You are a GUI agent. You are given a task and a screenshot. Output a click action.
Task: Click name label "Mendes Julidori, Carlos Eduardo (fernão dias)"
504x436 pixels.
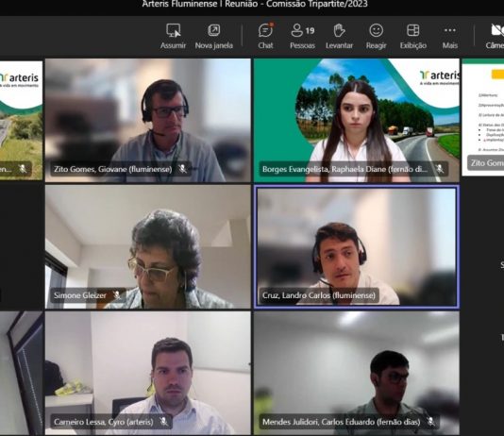pyautogui.click(x=342, y=422)
